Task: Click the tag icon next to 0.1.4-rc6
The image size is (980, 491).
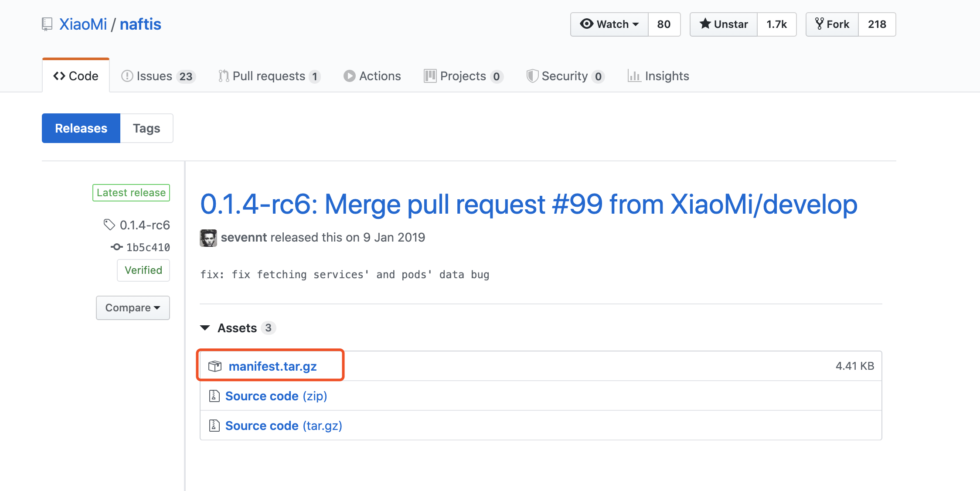Action: (109, 225)
